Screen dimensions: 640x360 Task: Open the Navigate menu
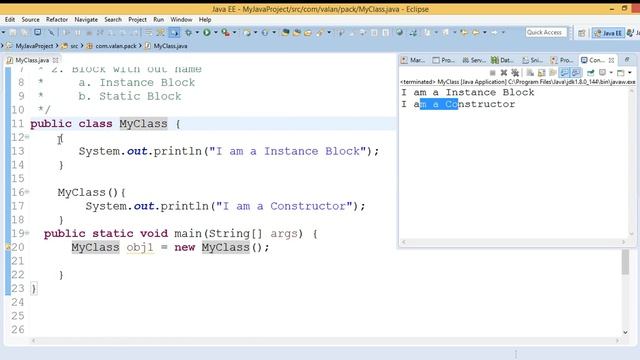[x=86, y=20]
